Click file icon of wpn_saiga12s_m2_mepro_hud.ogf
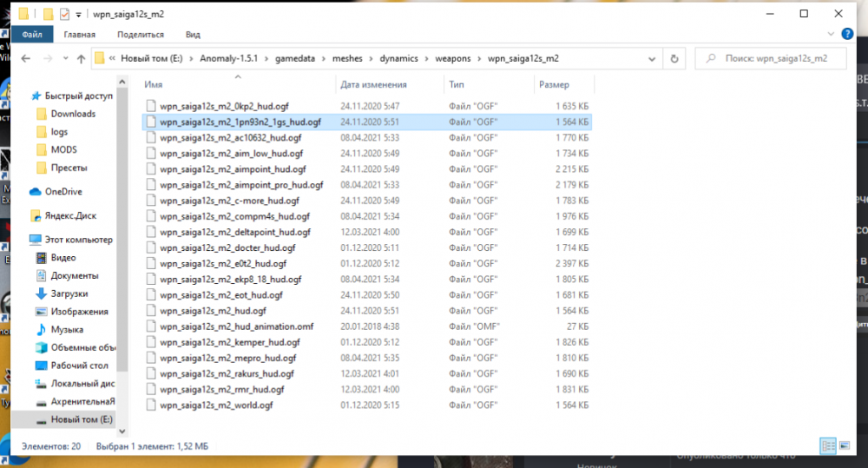The width and height of the screenshot is (868, 468). pyautogui.click(x=150, y=358)
